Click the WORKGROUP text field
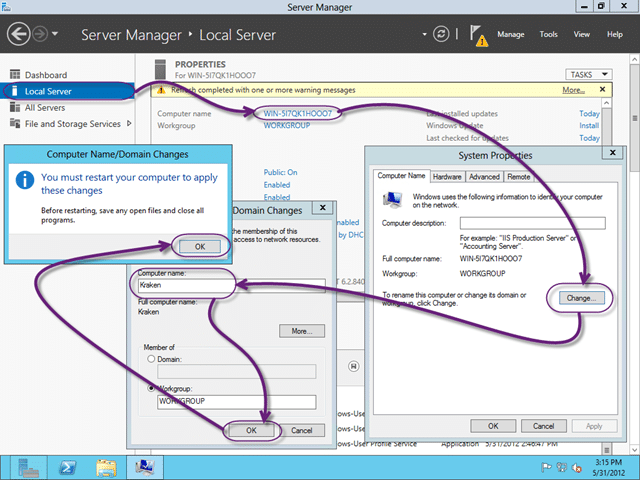 (x=237, y=402)
